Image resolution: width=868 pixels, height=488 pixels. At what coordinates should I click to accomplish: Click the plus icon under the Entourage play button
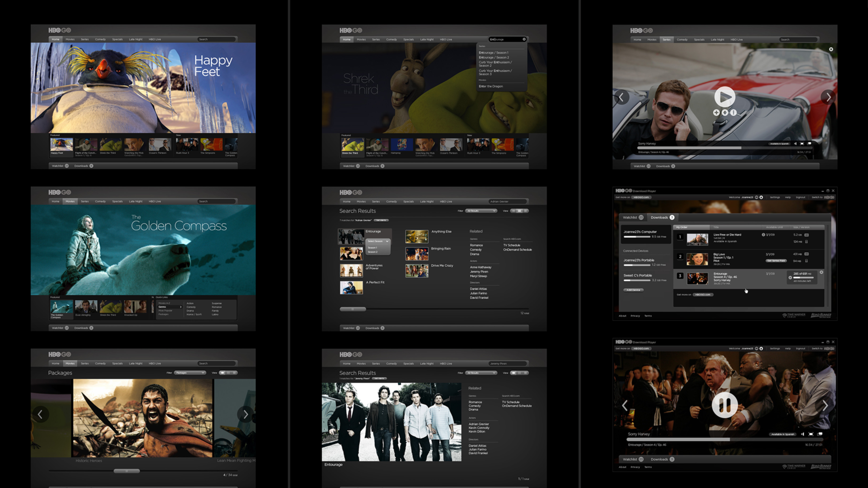[716, 112]
